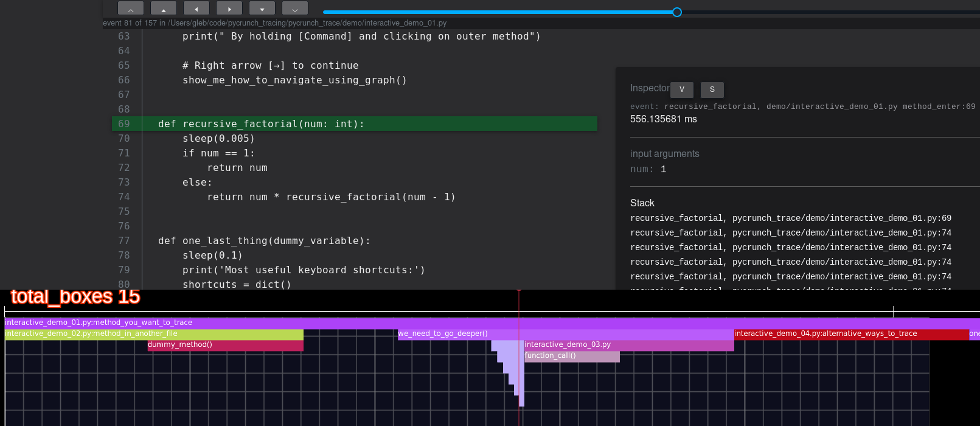Step to previous event with left arrow

tap(196, 9)
